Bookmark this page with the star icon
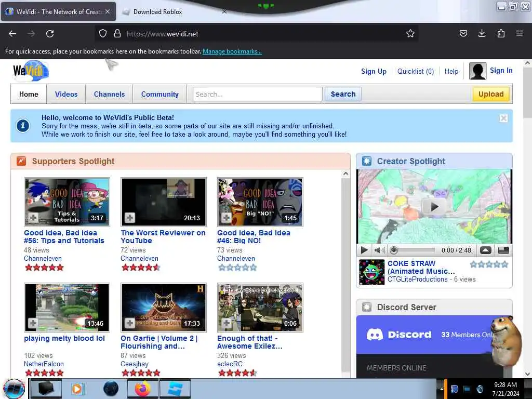This screenshot has height=399, width=532. (410, 34)
